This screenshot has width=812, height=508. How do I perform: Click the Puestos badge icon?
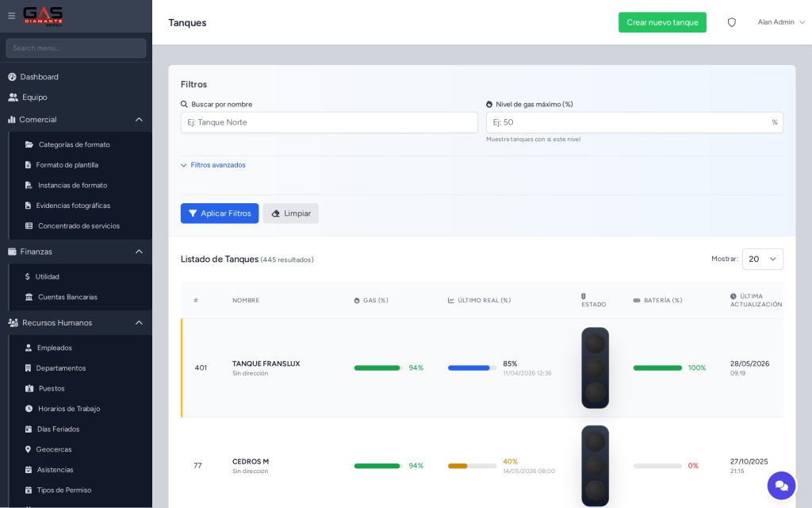click(29, 388)
